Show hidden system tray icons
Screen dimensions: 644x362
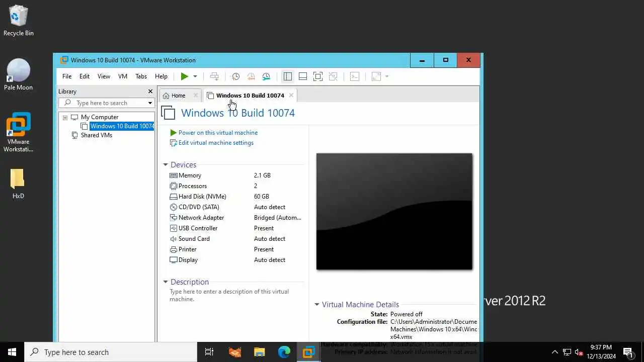coord(555,352)
